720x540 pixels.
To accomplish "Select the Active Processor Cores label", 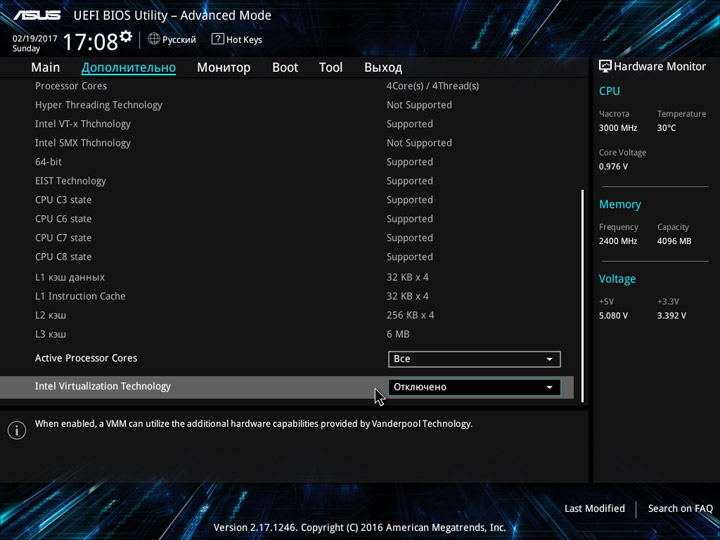I will click(x=86, y=358).
